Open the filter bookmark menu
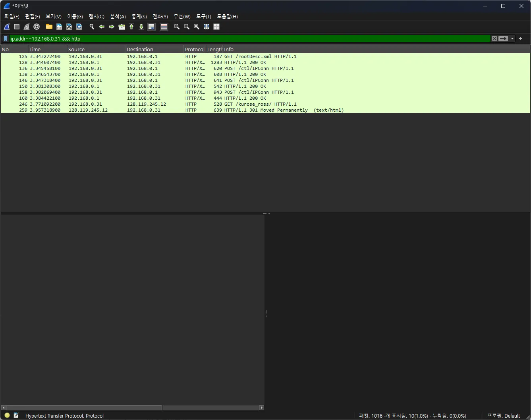The width and height of the screenshot is (531, 420). pyautogui.click(x=6, y=39)
